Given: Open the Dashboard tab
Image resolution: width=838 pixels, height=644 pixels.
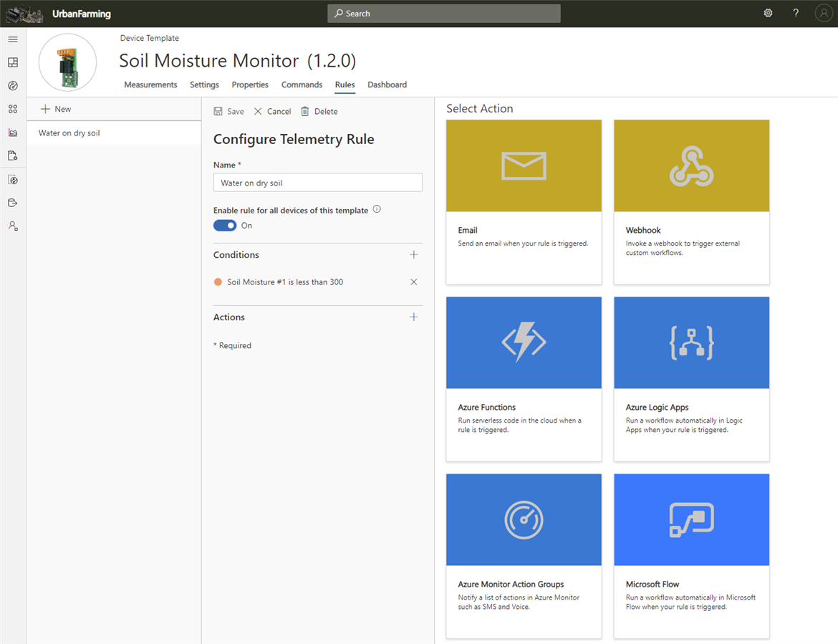Looking at the screenshot, I should (x=387, y=85).
